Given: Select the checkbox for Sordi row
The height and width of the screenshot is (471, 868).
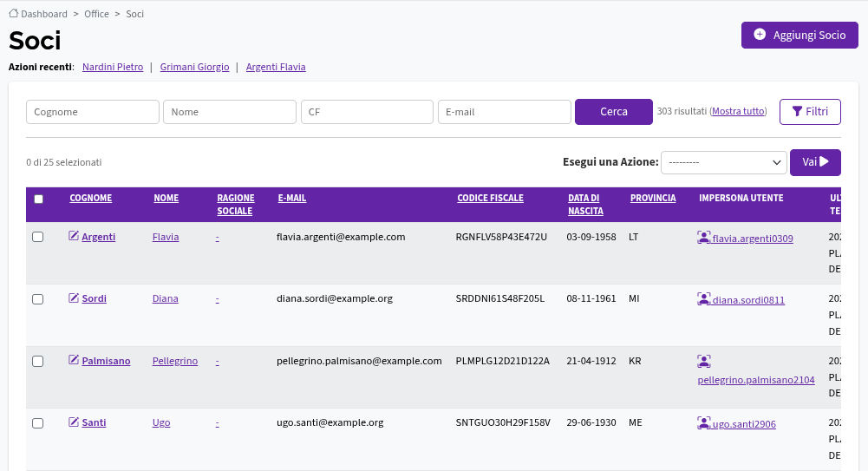Looking at the screenshot, I should pyautogui.click(x=37, y=299).
